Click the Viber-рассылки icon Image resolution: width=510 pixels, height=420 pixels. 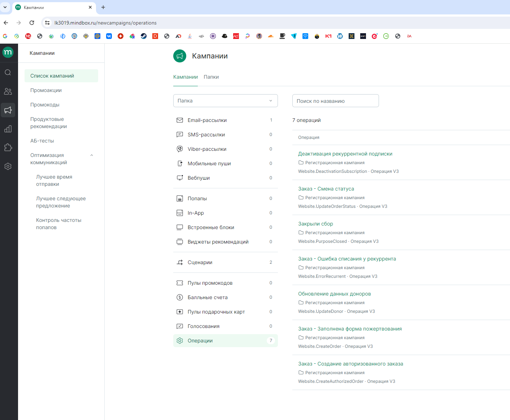coord(180,149)
